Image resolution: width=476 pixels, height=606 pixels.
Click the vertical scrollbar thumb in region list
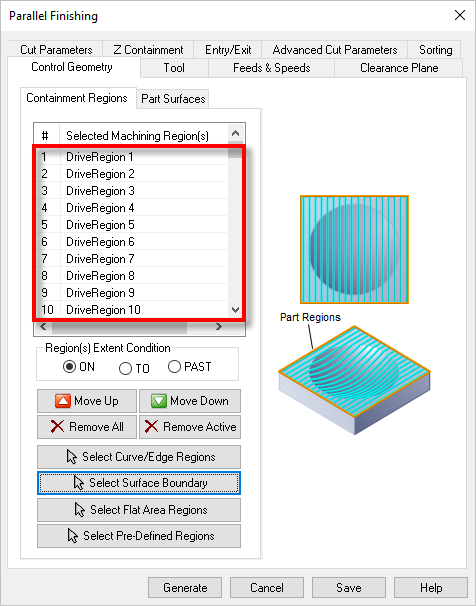[235, 151]
